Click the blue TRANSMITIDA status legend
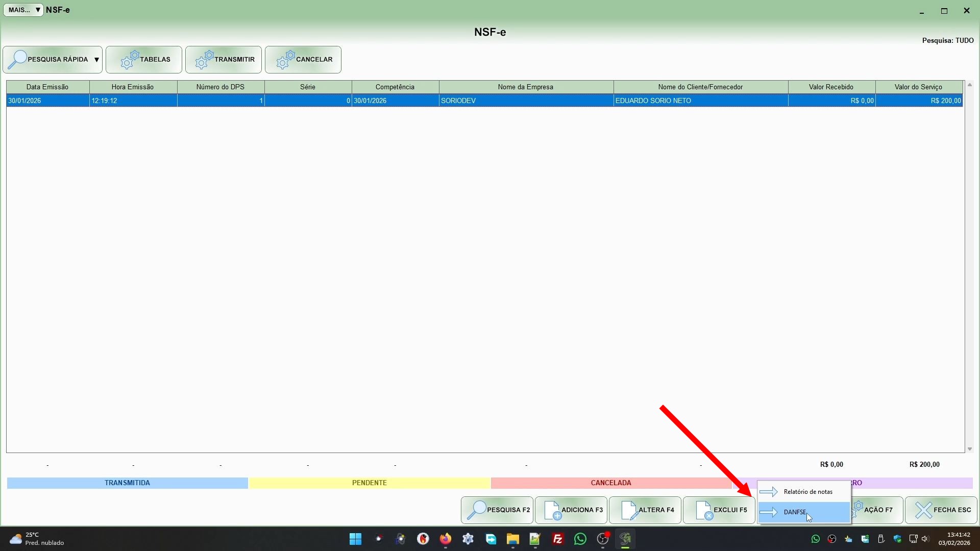Image resolution: width=980 pixels, height=551 pixels. (x=127, y=483)
